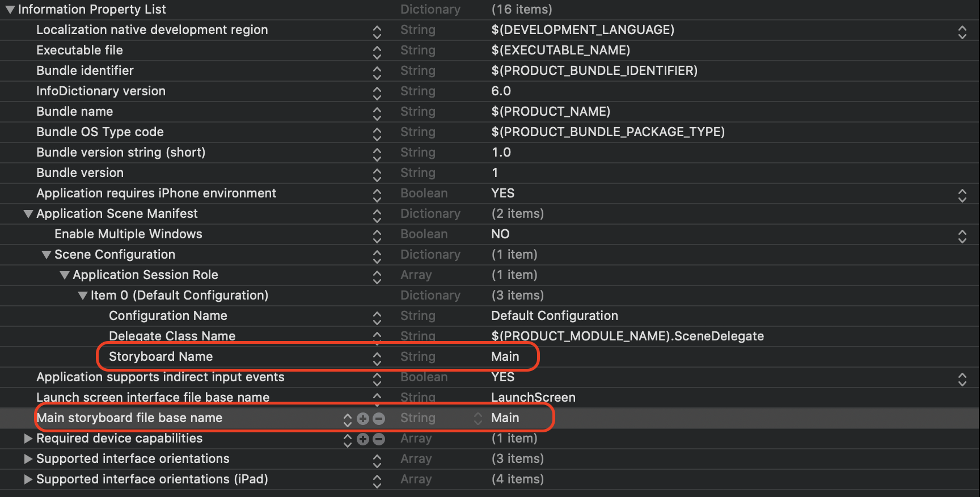Collapse the Scene Configuration dictionary
980x497 pixels.
[46, 255]
